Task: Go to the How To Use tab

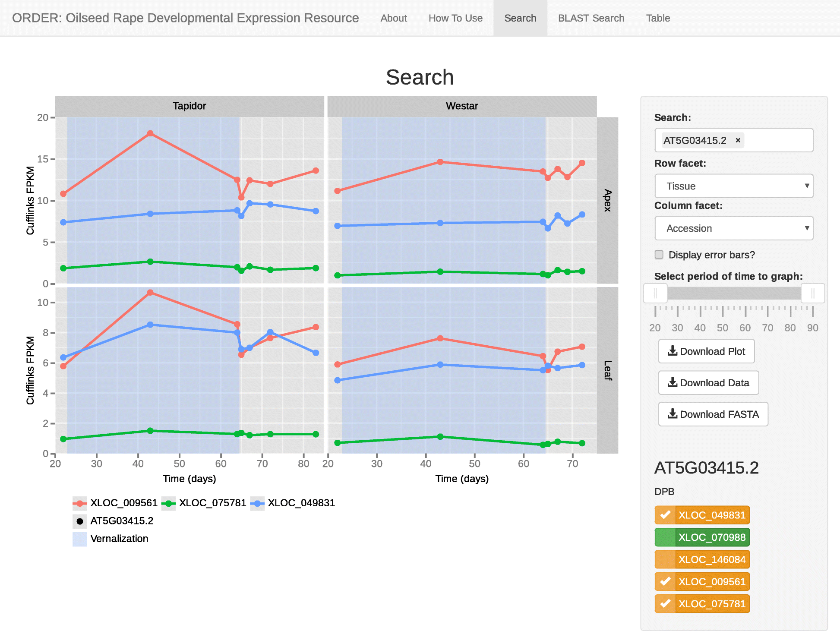Action: pyautogui.click(x=455, y=18)
